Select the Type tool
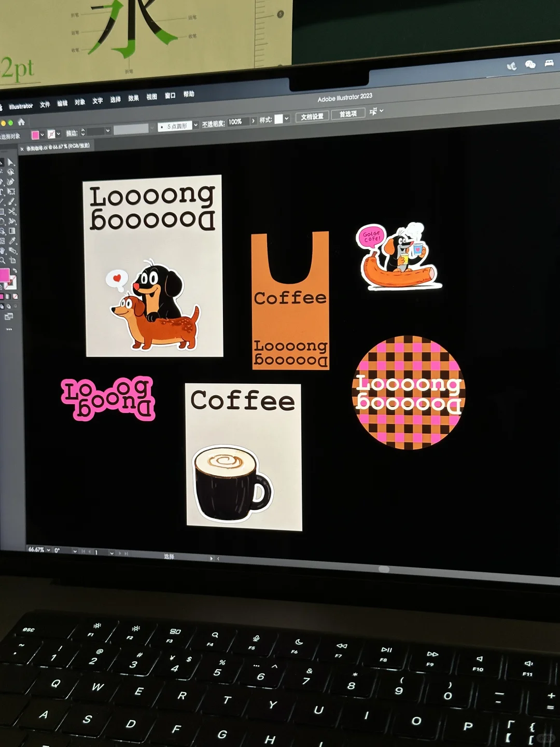 click(x=2, y=191)
